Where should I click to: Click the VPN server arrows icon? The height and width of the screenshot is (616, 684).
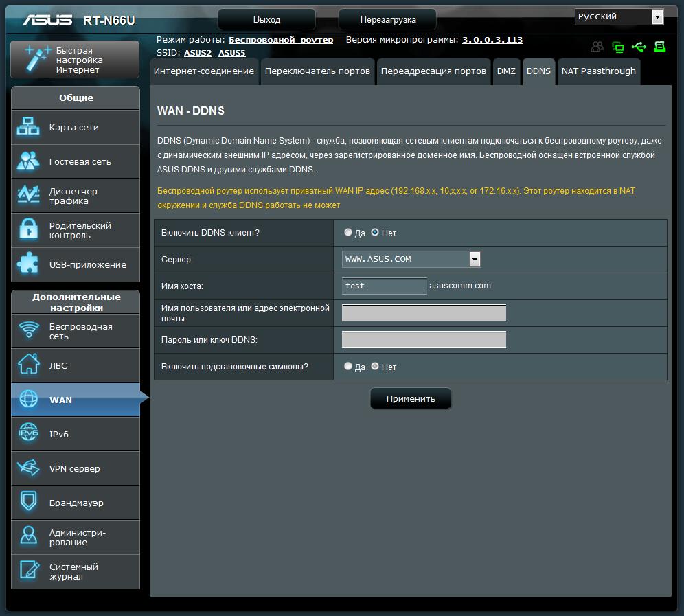(28, 467)
